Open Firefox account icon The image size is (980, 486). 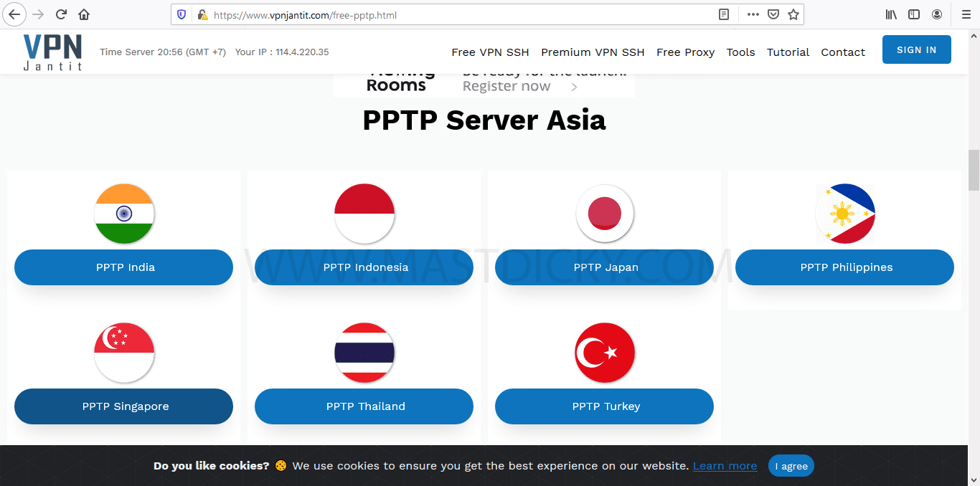937,14
